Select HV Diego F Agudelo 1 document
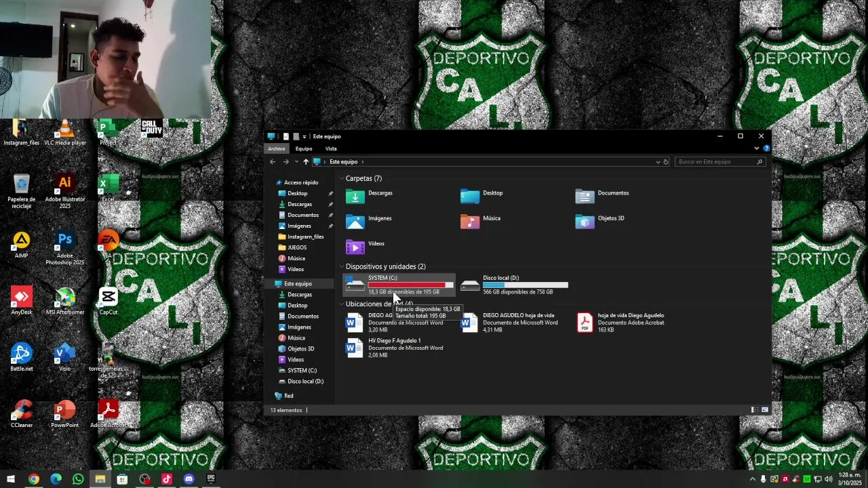This screenshot has height=488, width=868. click(x=395, y=348)
